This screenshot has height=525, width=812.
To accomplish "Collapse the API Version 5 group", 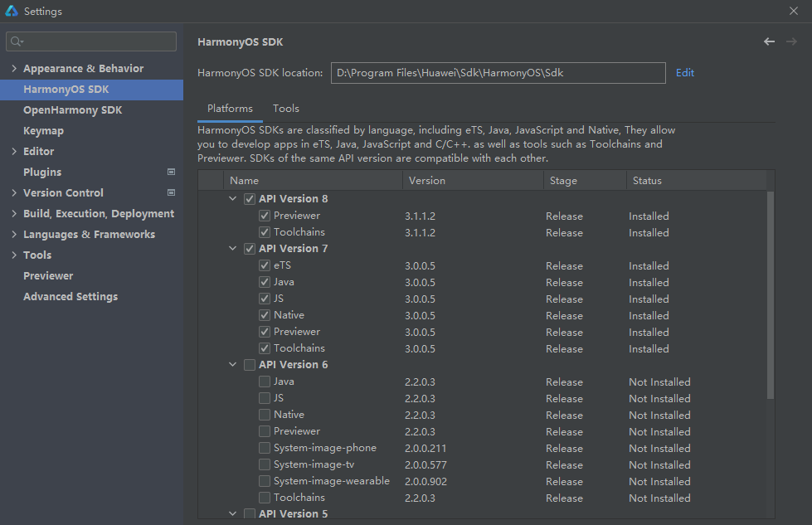I will [x=233, y=513].
